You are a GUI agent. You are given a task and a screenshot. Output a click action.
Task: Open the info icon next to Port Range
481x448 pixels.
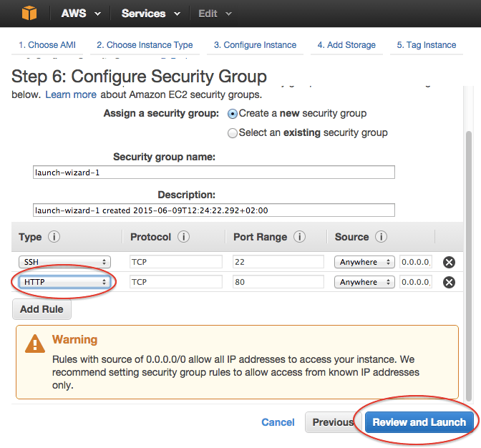pyautogui.click(x=299, y=237)
